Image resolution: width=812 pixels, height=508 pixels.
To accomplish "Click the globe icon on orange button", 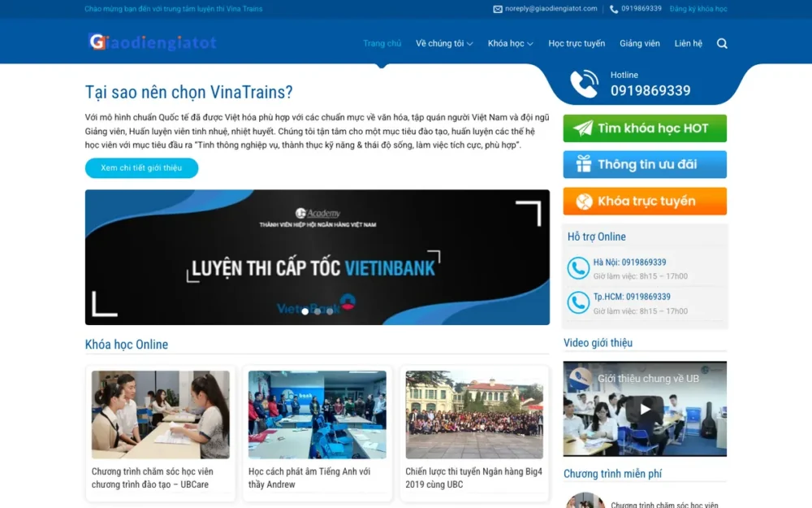I will [x=584, y=201].
